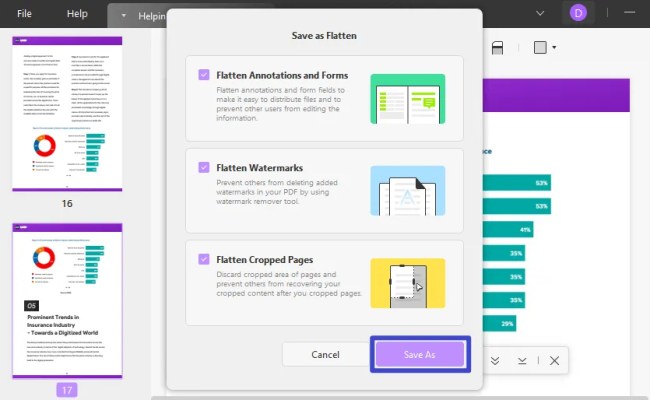The image size is (650, 400).
Task: Open the Help menu
Action: tap(77, 13)
